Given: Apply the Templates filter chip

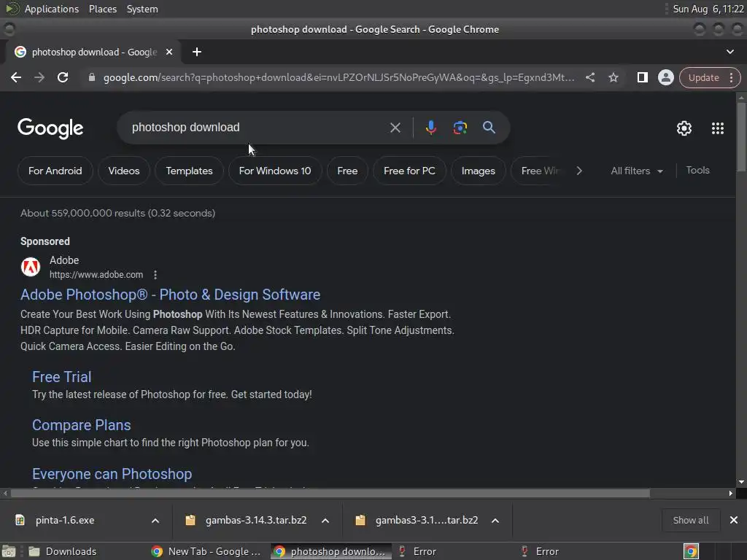Looking at the screenshot, I should [x=189, y=171].
